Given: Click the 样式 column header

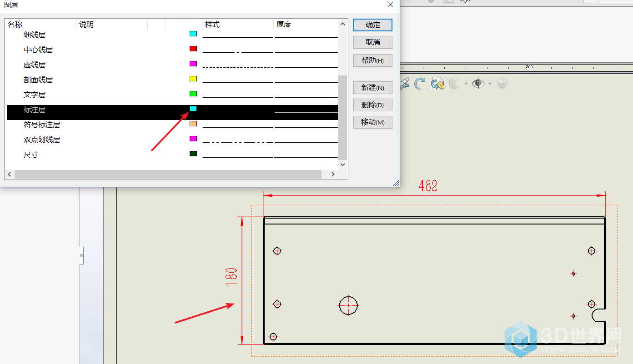Looking at the screenshot, I should pos(238,25).
